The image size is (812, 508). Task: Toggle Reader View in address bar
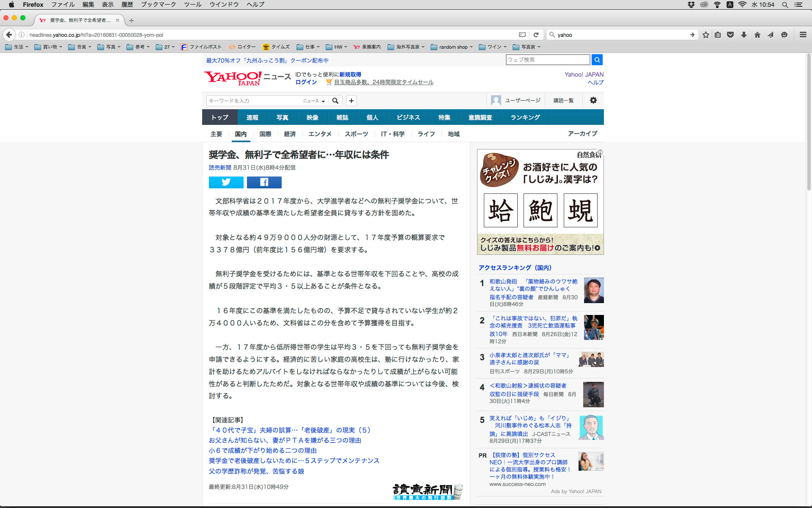(x=522, y=35)
